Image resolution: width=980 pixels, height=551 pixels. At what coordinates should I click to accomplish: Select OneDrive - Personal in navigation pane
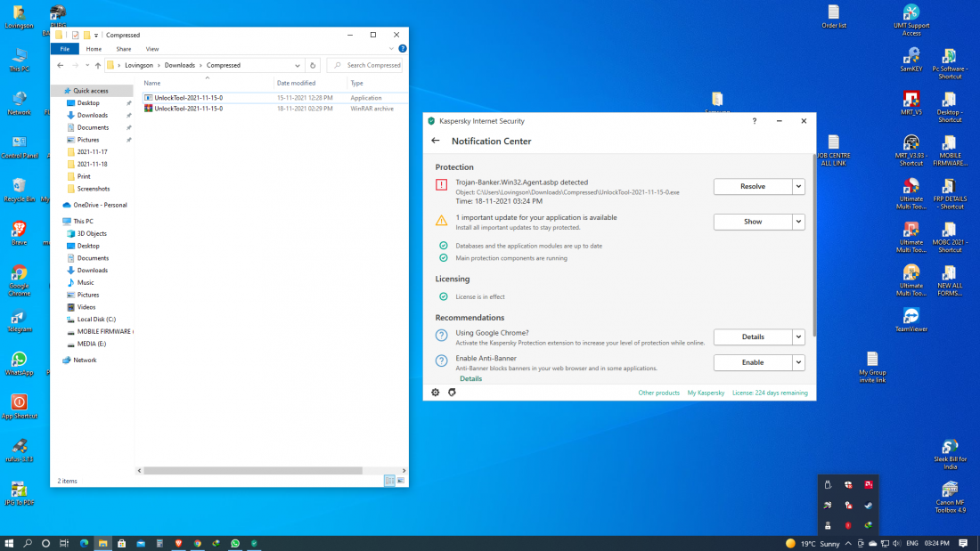[100, 205]
